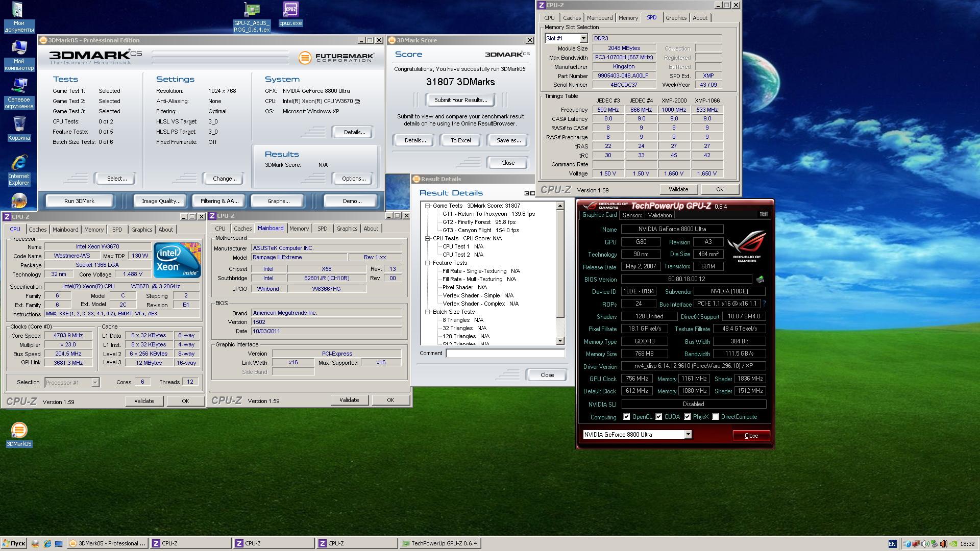Launch Internet Explorer from the desktop
Screen dimensions: 980x551
[x=19, y=170]
